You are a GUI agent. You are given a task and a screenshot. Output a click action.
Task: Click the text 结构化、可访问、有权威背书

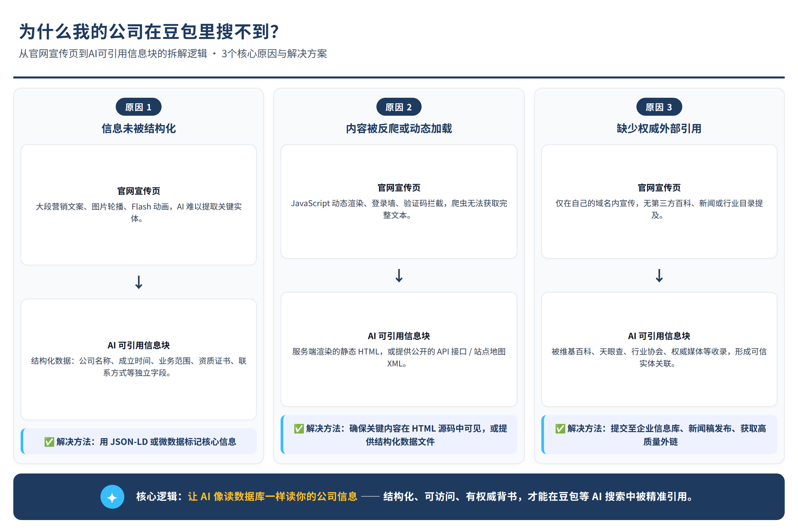(453, 497)
